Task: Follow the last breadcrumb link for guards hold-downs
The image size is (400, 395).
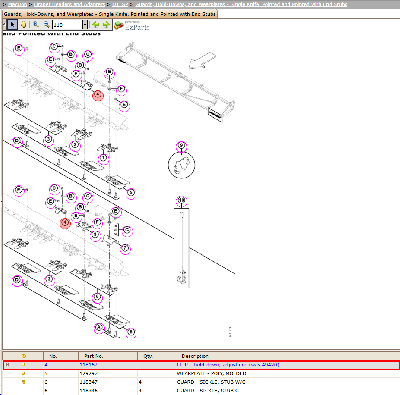Action: 242,4
